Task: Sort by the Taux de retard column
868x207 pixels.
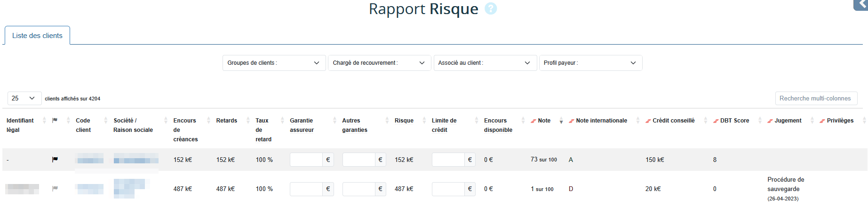Action: point(263,130)
